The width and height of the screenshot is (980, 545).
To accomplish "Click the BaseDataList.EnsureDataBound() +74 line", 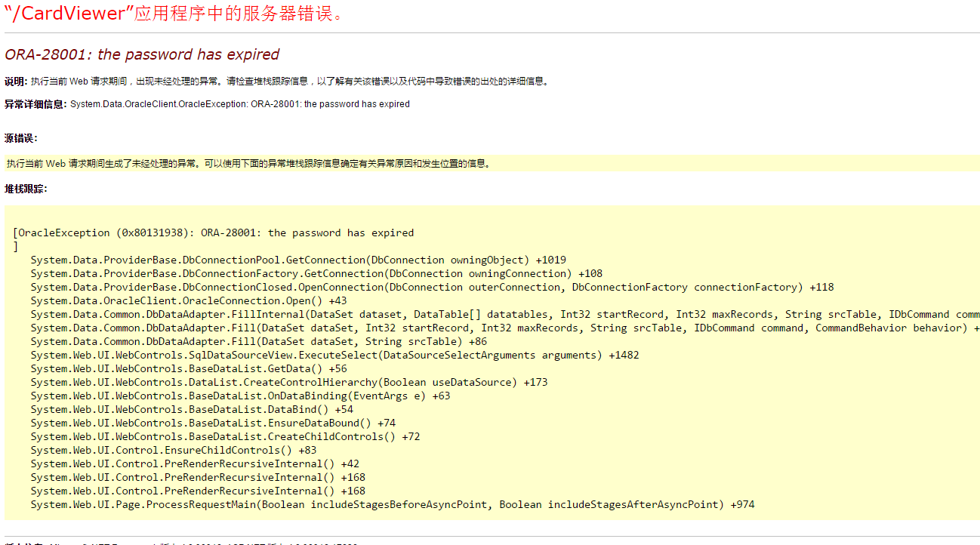I will click(213, 423).
